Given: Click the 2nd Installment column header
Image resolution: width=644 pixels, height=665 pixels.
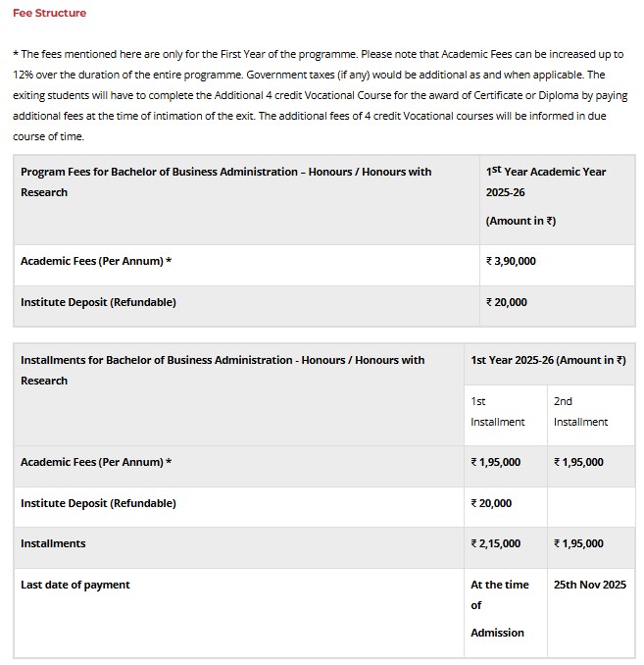Looking at the screenshot, I should click(580, 411).
